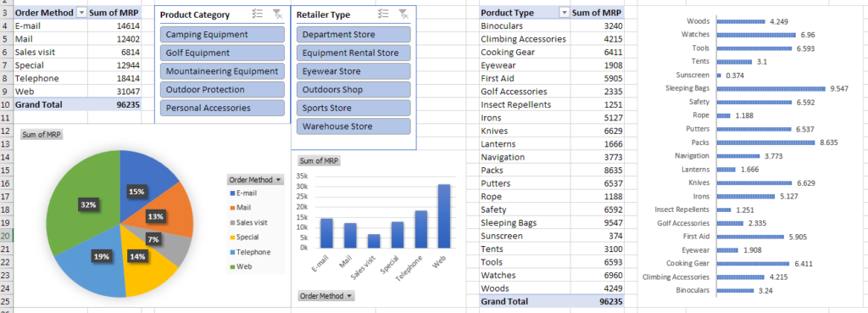
Task: Select row header 20
Action: click(6, 236)
